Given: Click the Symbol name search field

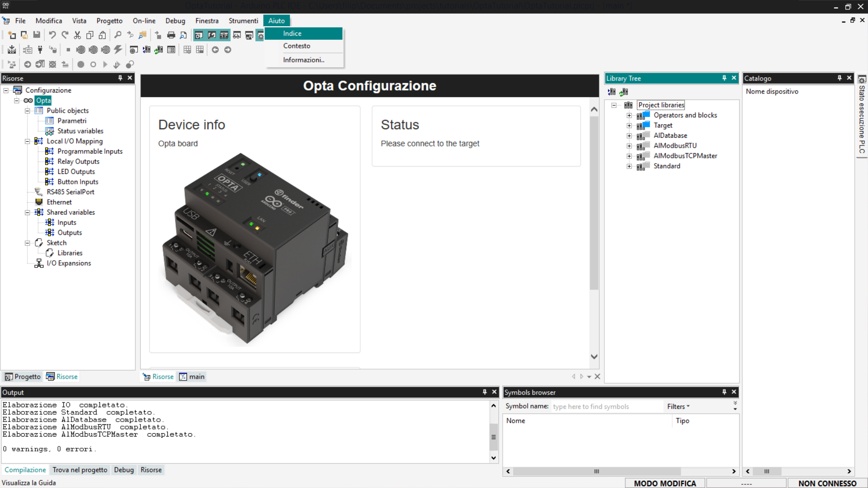Looking at the screenshot, I should (606, 407).
